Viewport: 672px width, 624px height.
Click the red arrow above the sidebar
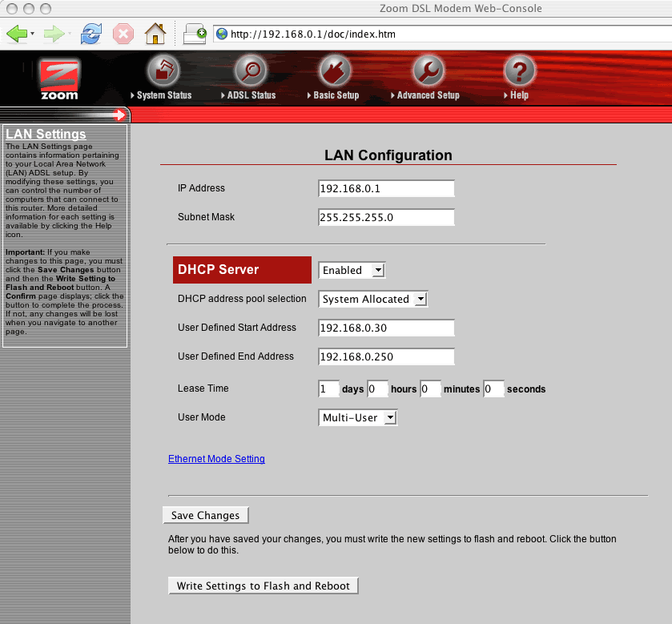(119, 115)
